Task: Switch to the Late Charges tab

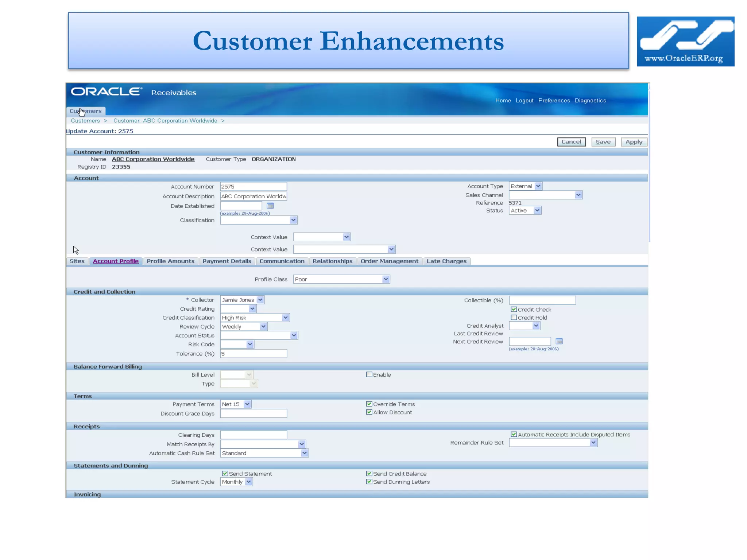Action: pos(446,261)
